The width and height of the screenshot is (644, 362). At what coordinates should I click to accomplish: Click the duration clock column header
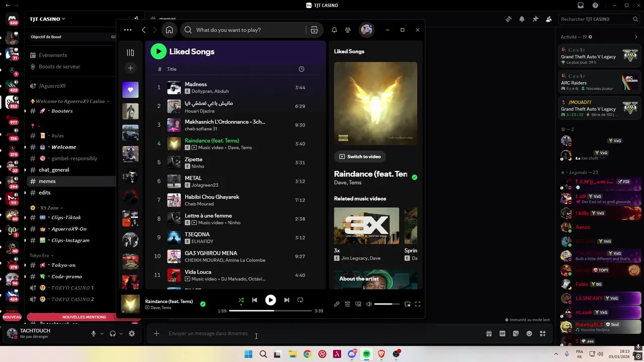pyautogui.click(x=301, y=69)
